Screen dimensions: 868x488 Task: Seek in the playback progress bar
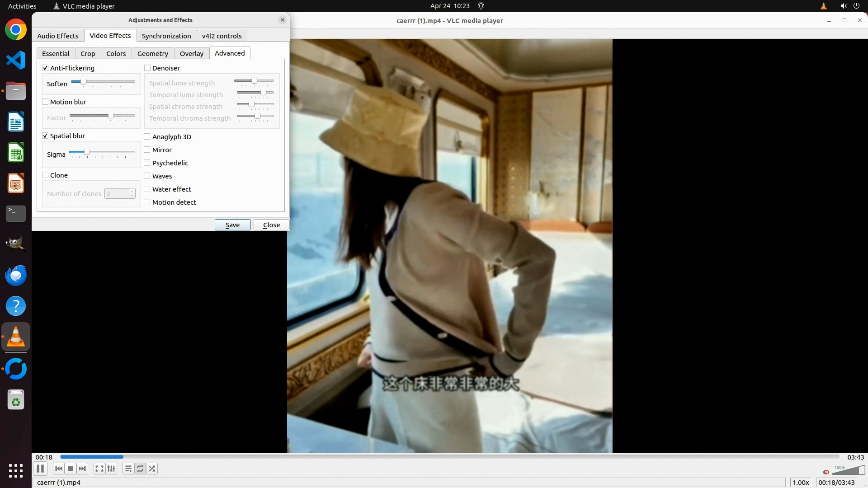pos(450,457)
